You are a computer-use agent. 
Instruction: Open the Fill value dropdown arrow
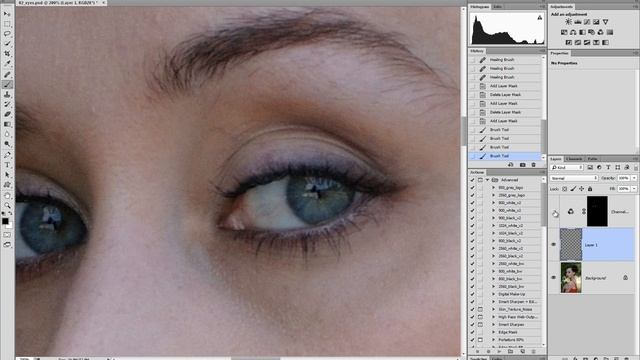click(x=634, y=189)
